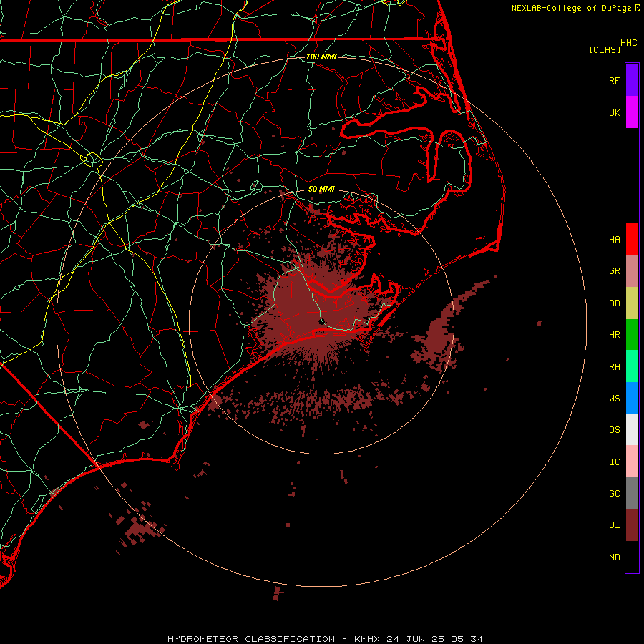
Task: Click the DS white legend swatch
Action: click(x=632, y=429)
